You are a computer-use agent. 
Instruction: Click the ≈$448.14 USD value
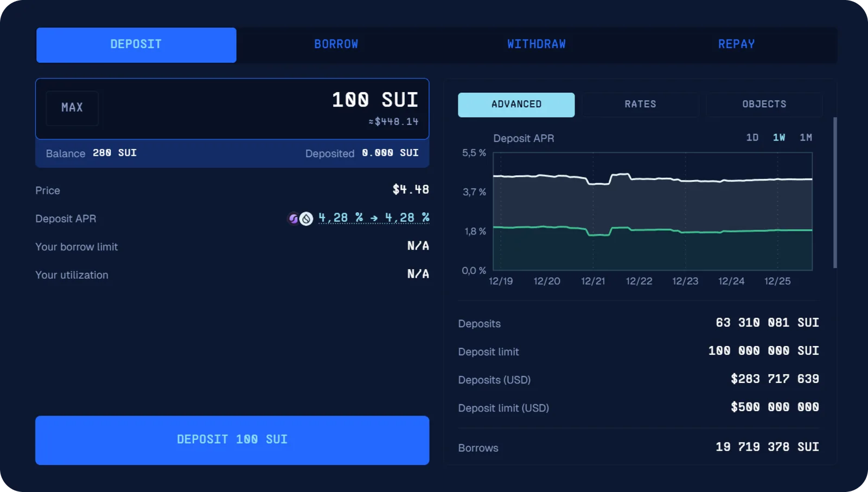pyautogui.click(x=393, y=122)
